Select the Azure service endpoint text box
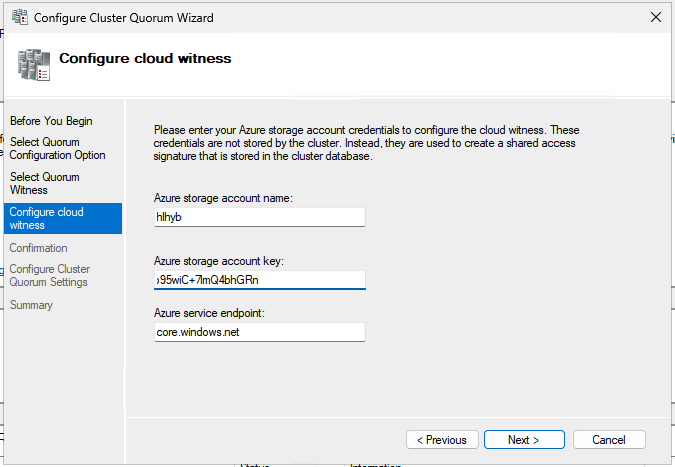Screen dimensions: 675x467 [x=260, y=331]
